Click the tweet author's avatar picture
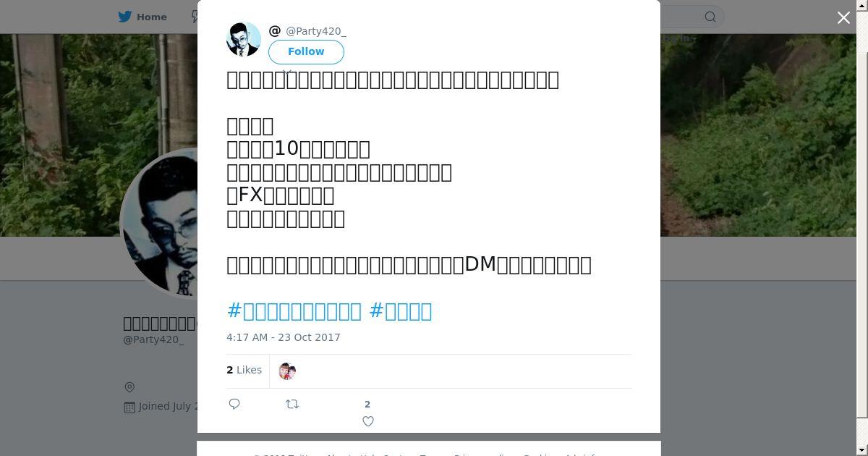868x456 pixels. coord(244,39)
